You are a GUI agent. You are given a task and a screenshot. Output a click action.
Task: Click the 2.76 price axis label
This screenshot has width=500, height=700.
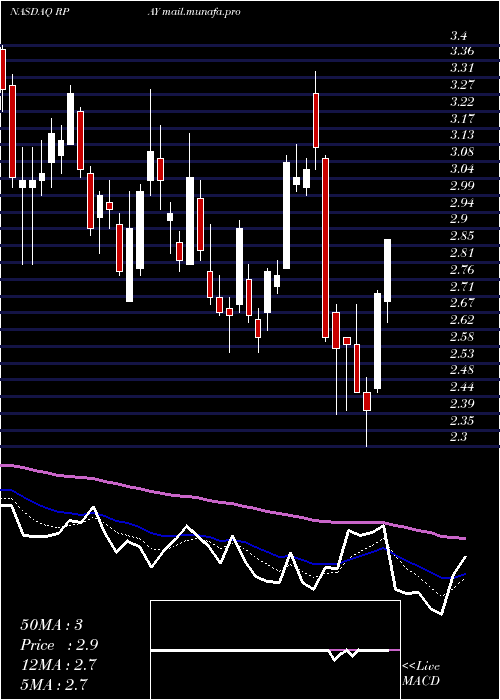(462, 270)
